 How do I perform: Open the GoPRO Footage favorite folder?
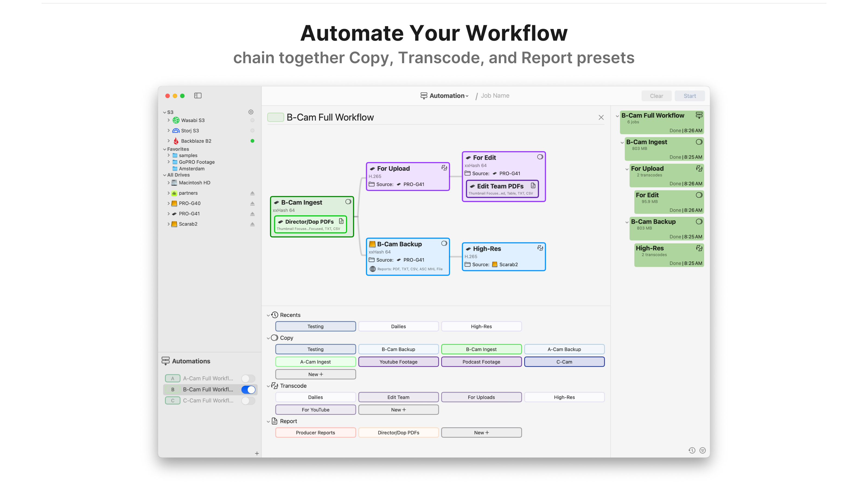(x=196, y=162)
